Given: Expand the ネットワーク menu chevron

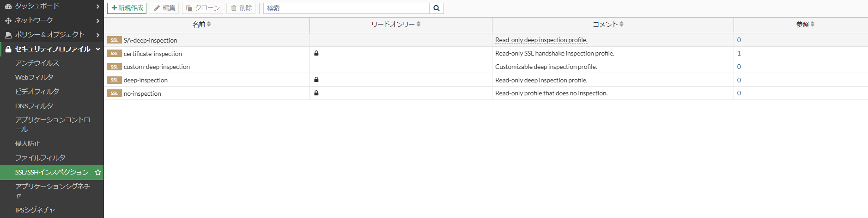Looking at the screenshot, I should pos(98,21).
